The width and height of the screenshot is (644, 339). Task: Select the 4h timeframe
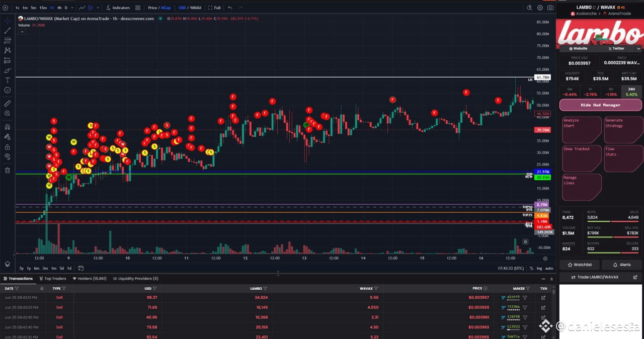tap(59, 8)
